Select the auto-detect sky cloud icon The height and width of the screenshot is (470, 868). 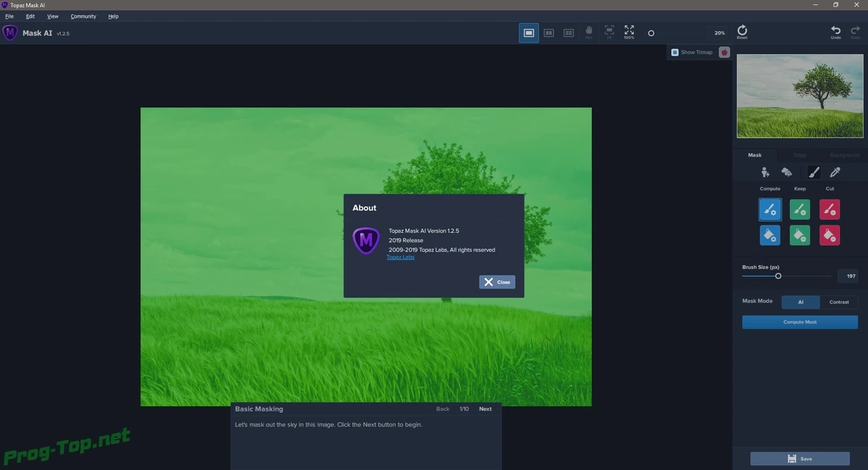(x=786, y=172)
